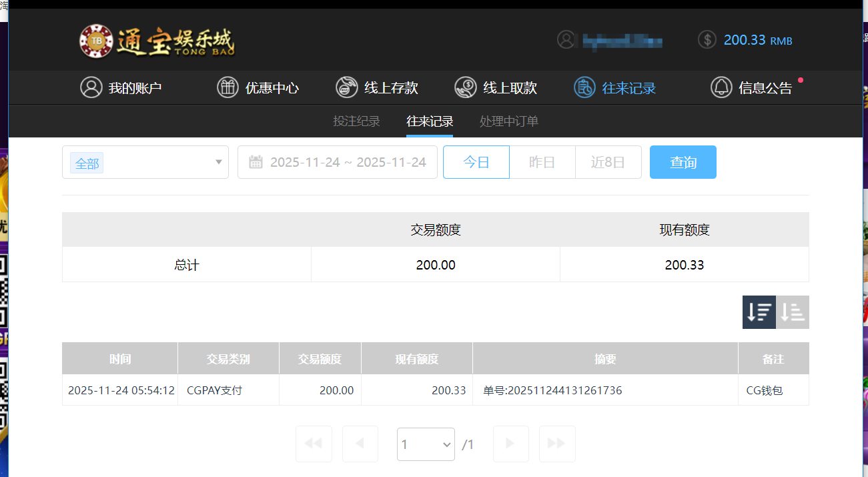Click the last page pagination arrow
This screenshot has width=868, height=477.
tap(556, 444)
